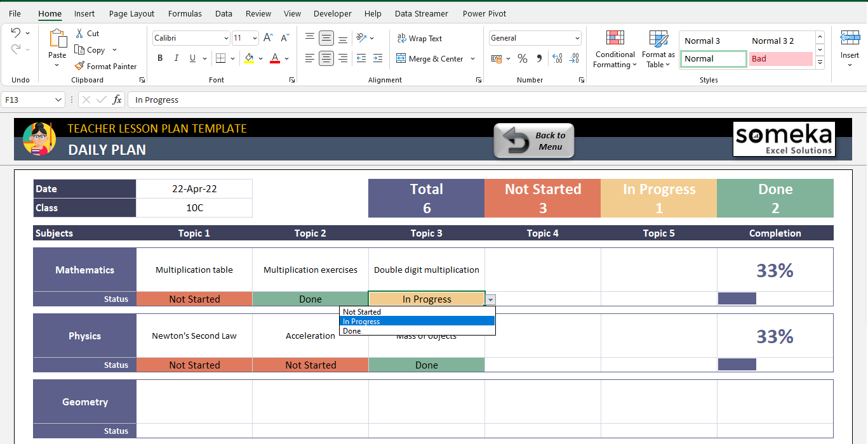Click the Undo arrow icon

(16, 33)
